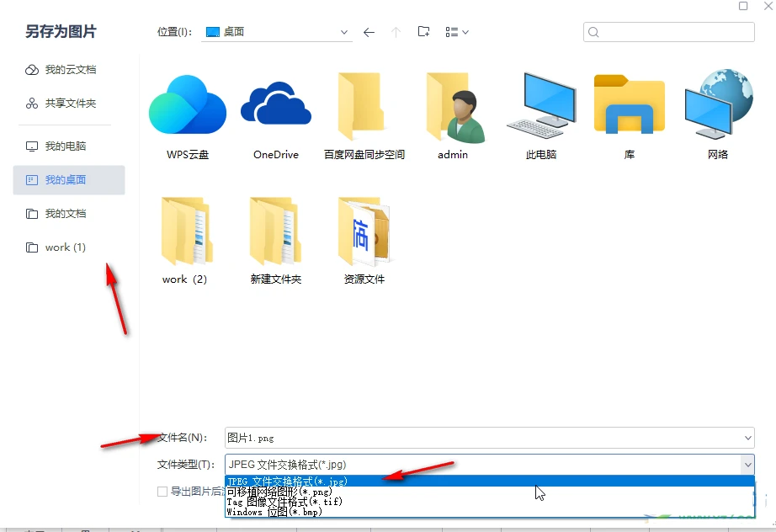
Task: Choose 可移植网络图形(*.png) option
Action: [490, 492]
